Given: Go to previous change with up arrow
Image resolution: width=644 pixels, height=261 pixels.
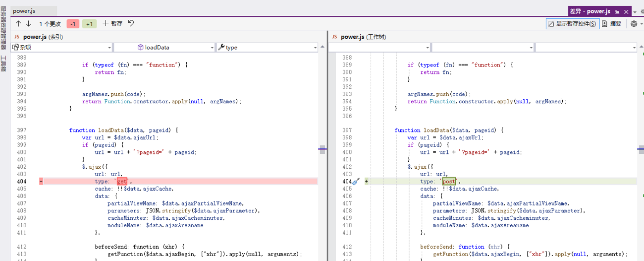Looking at the screenshot, I should [18, 24].
